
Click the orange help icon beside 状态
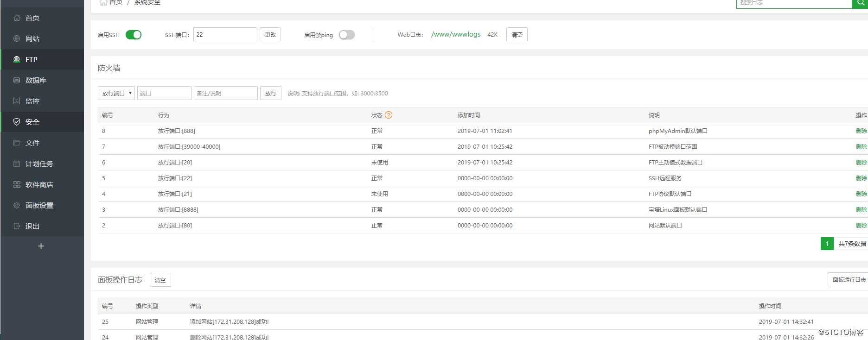pos(389,115)
